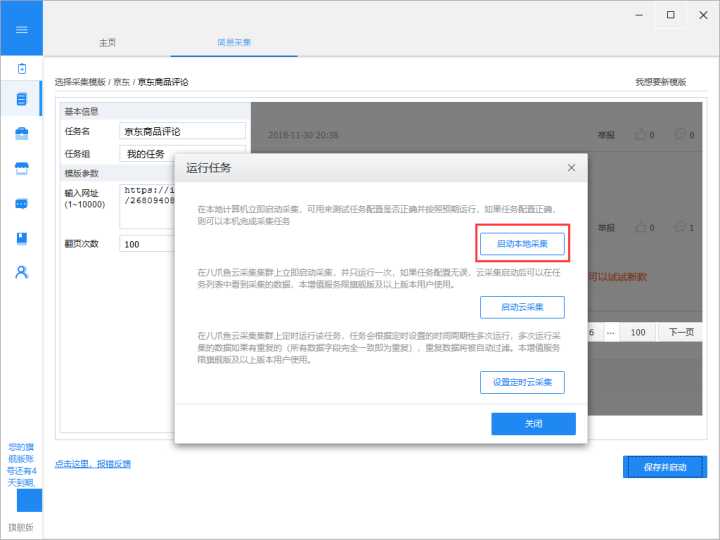Open the user account icon in sidebar
720x540 pixels.
(21, 272)
